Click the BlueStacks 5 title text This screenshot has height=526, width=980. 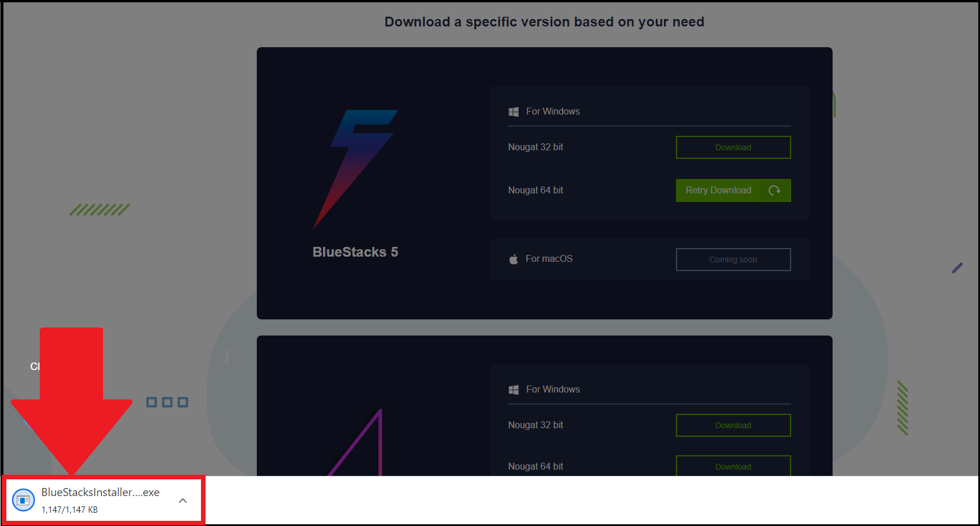[355, 251]
